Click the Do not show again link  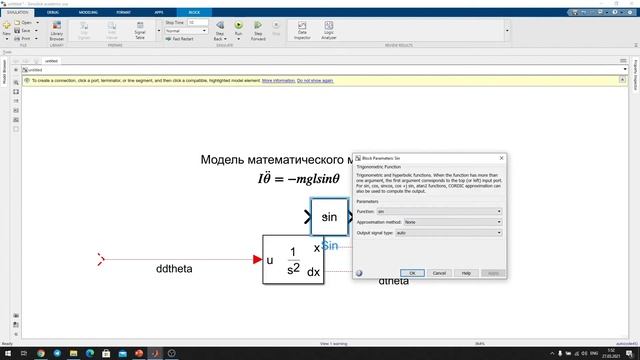[315, 80]
